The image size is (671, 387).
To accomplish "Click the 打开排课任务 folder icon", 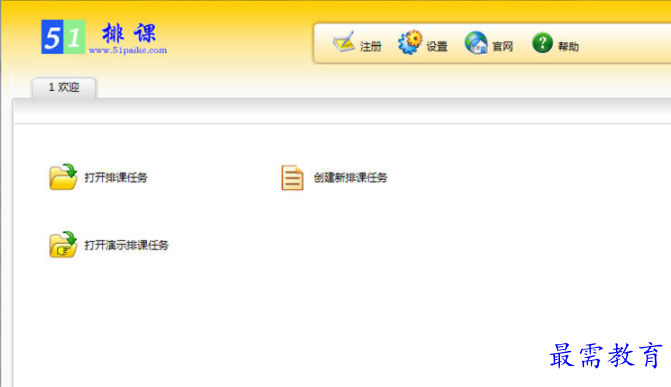I will point(63,176).
